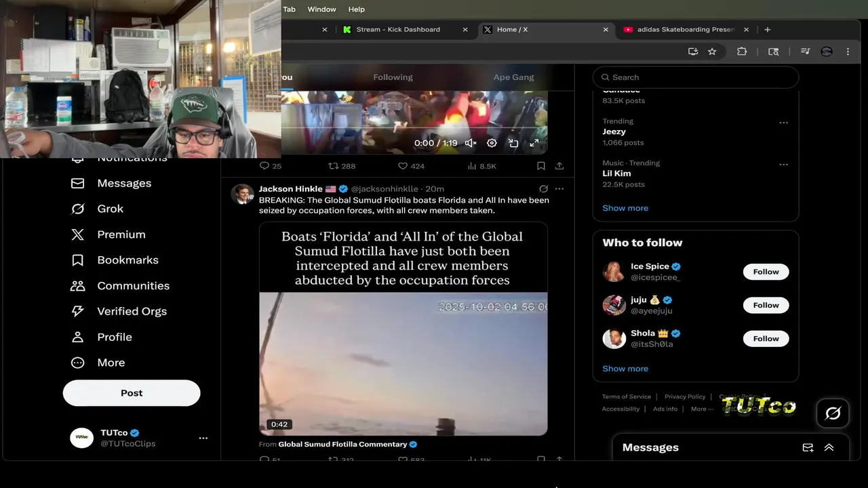868x488 pixels.
Task: Open media controls in Chrome toolbar
Action: pos(805,52)
